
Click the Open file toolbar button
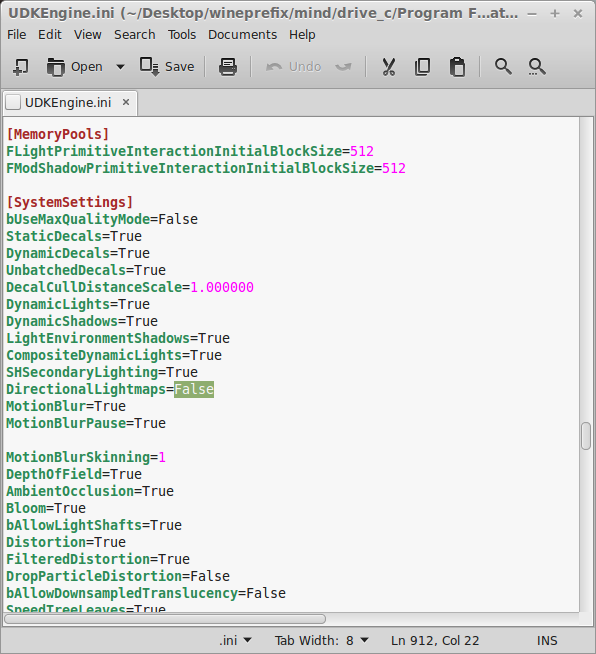pyautogui.click(x=75, y=67)
